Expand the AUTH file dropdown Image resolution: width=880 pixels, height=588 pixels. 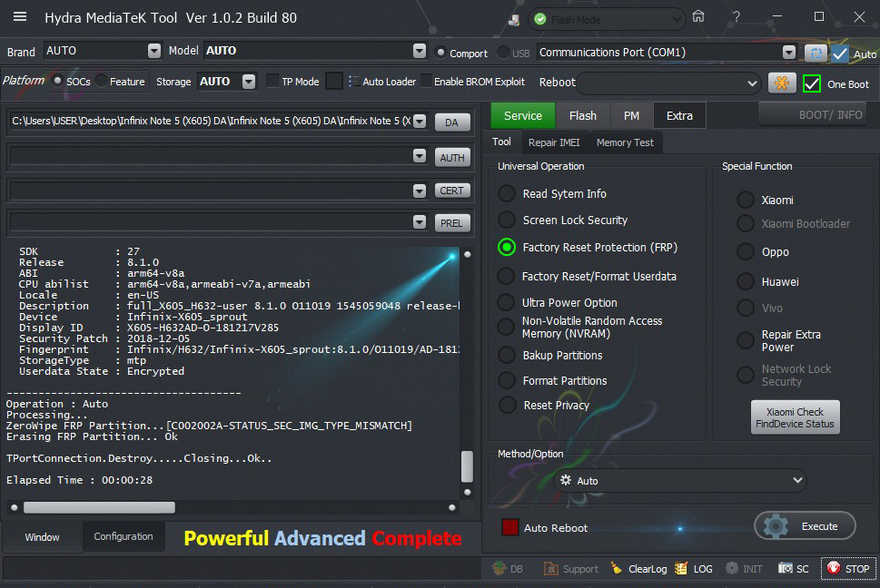420,156
